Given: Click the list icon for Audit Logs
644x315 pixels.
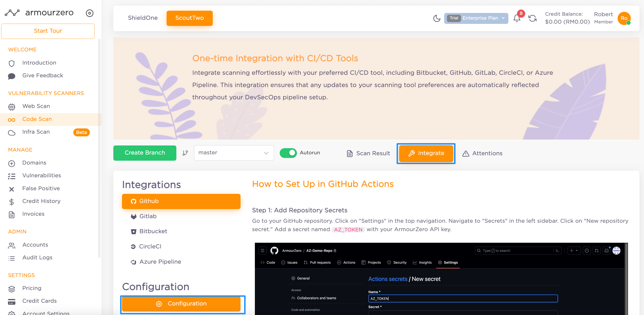Looking at the screenshot, I should pos(12,258).
